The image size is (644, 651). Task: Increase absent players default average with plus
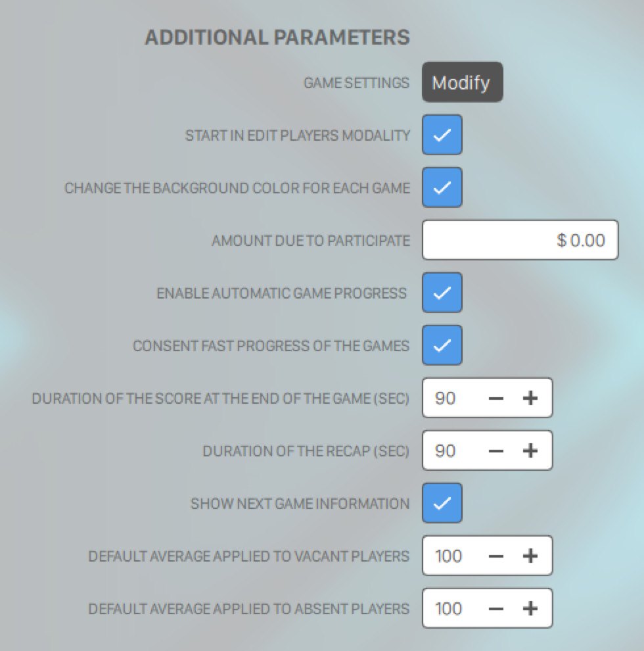530,608
